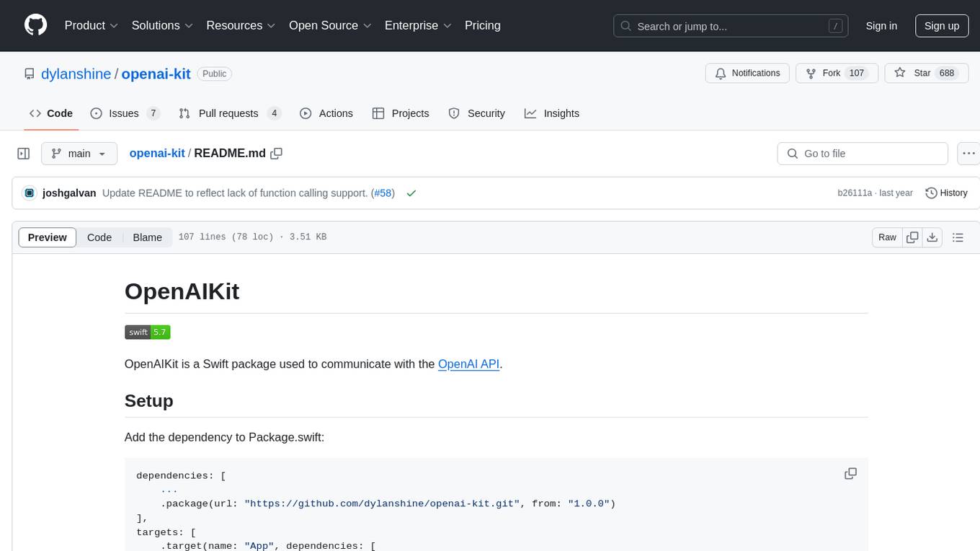Screen dimensions: 980x551
Task: Open the file History
Action: (x=946, y=193)
